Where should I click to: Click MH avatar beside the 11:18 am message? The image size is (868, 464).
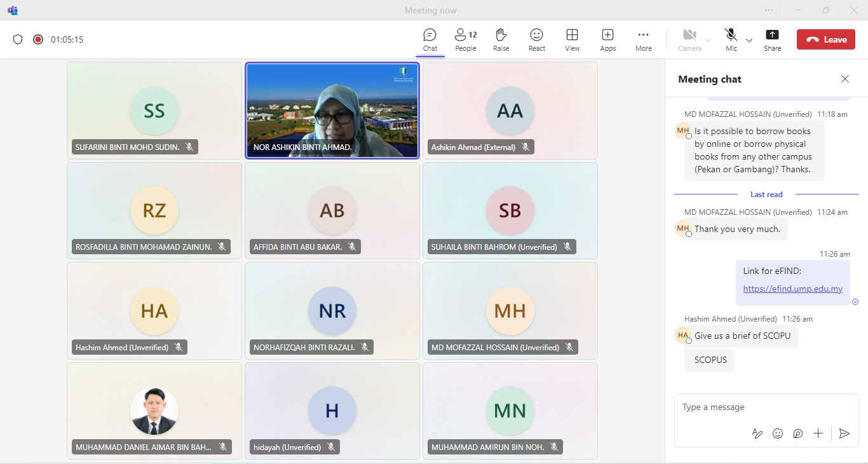682,131
